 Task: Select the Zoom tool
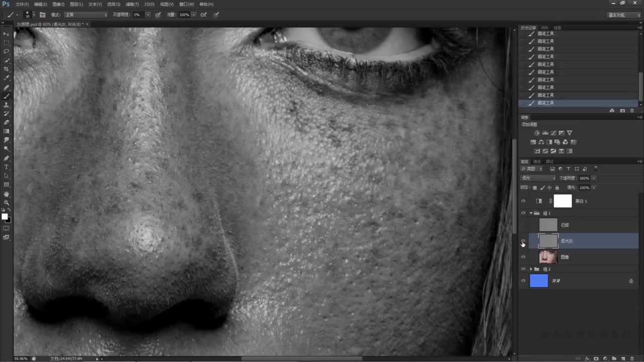[7, 203]
